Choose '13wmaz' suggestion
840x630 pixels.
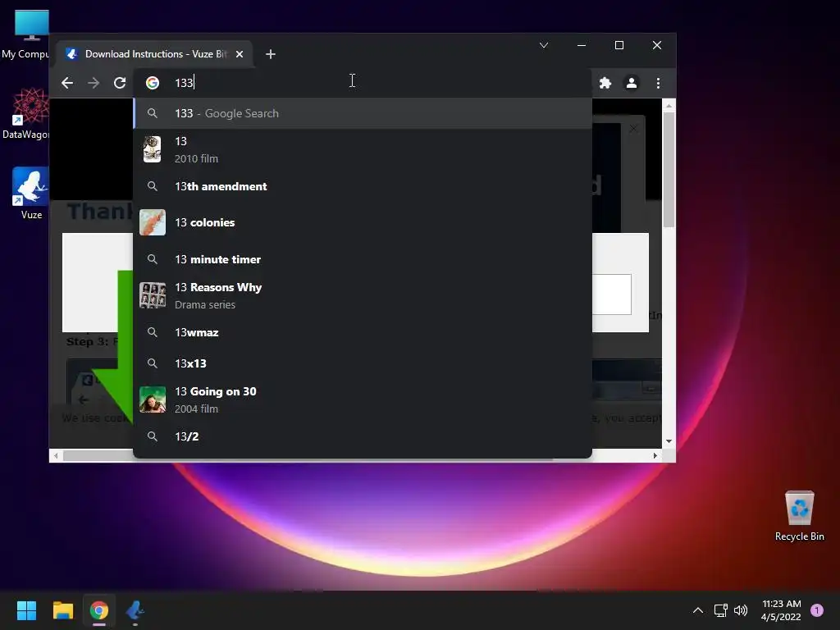[363, 332]
